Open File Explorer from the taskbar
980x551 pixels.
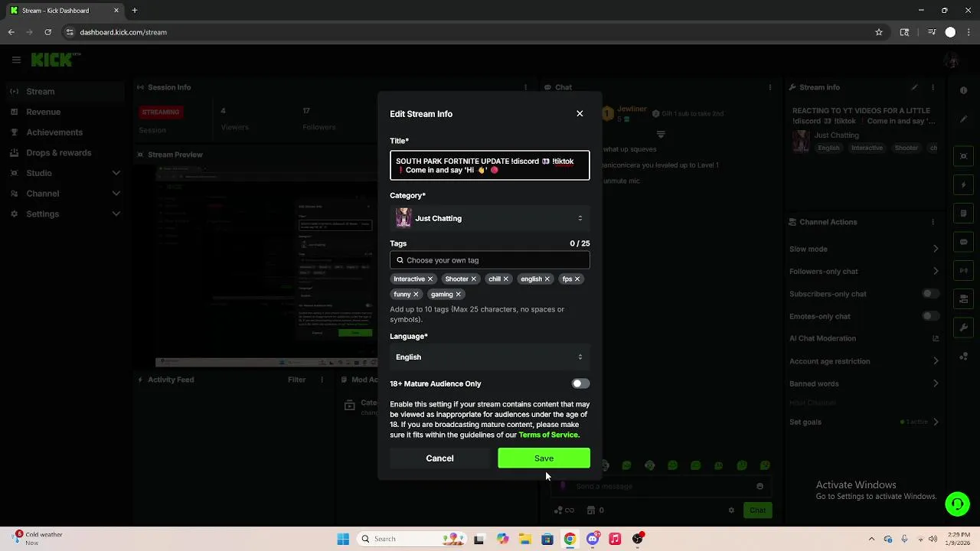pos(525,539)
